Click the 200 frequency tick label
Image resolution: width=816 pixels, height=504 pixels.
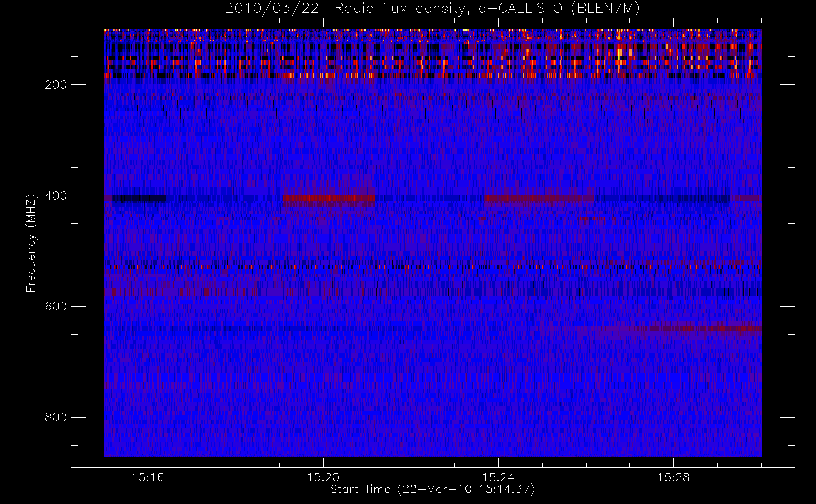[56, 85]
